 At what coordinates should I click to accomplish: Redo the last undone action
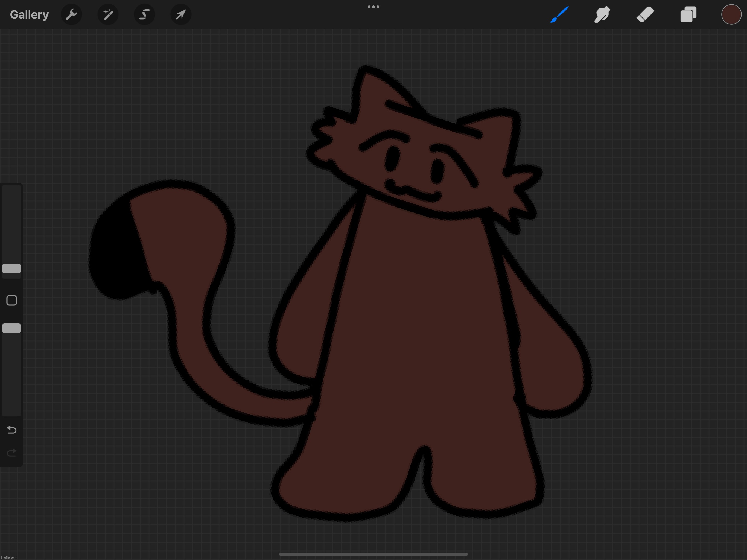tap(11, 453)
